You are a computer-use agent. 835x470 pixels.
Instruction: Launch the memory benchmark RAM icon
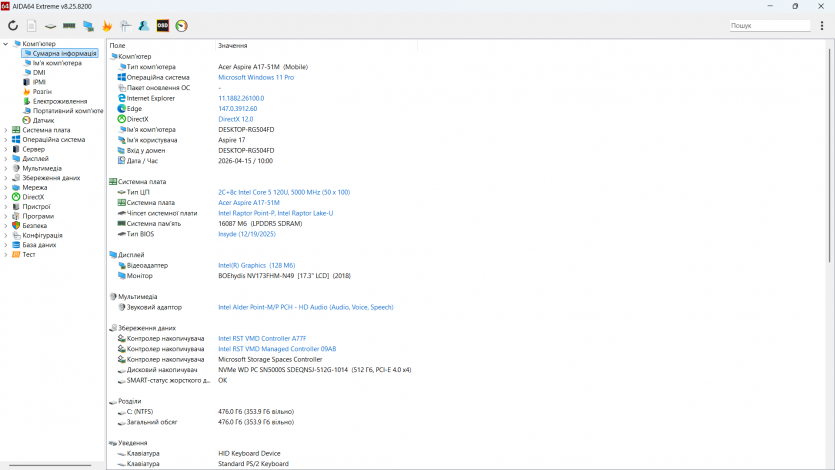point(69,25)
